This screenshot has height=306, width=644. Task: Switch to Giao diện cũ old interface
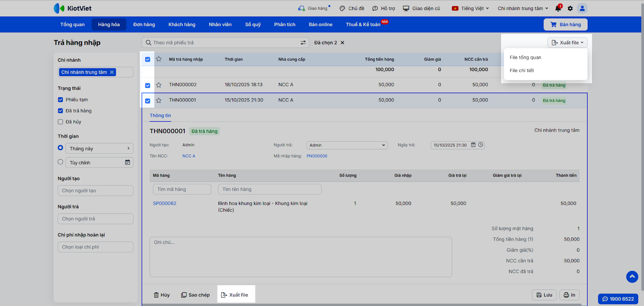pos(421,8)
